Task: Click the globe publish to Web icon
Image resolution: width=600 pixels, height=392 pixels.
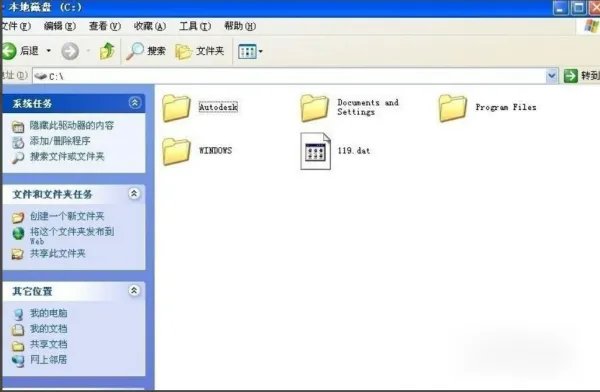Action: [18, 233]
